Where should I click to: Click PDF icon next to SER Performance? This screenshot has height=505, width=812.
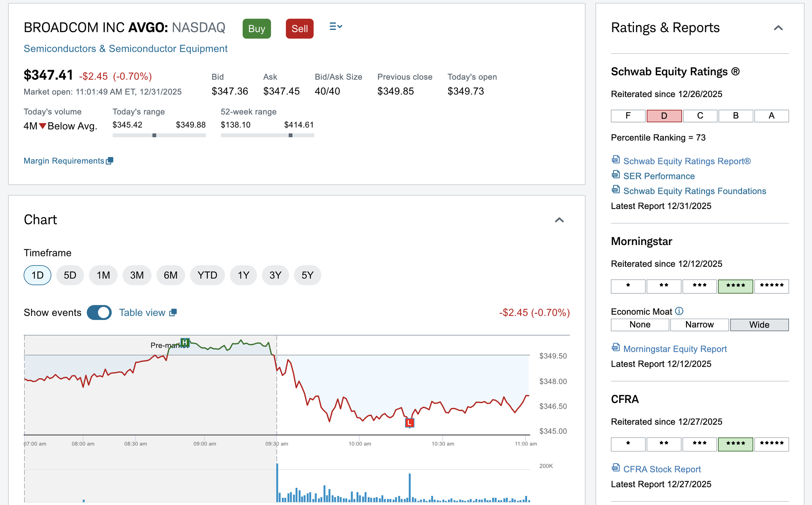pyautogui.click(x=615, y=175)
